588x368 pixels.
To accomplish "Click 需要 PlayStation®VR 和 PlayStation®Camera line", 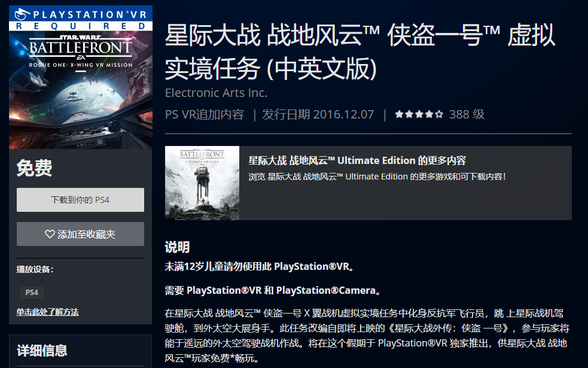I will [x=273, y=290].
